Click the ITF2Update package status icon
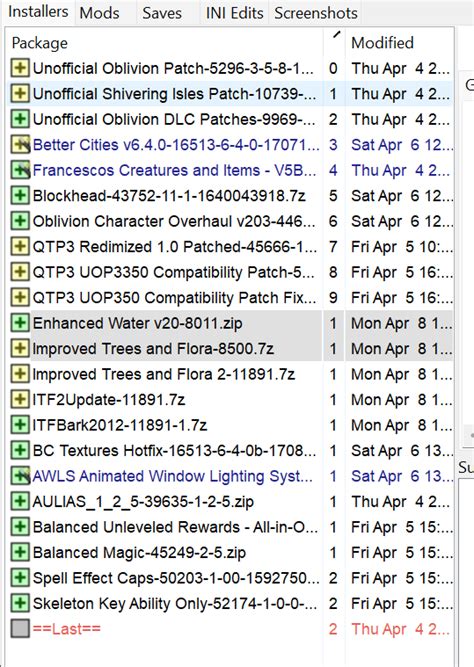The height and width of the screenshot is (667, 474). pyautogui.click(x=20, y=399)
